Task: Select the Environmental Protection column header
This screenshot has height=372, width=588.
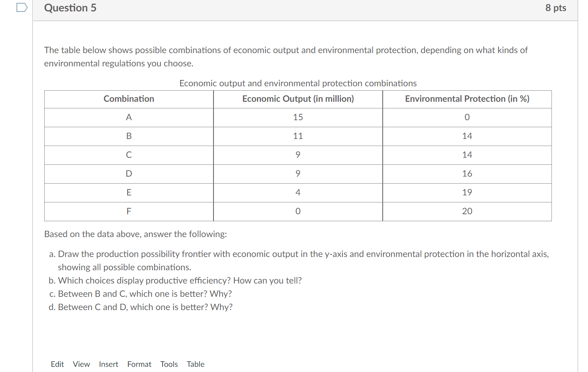Action: click(467, 99)
